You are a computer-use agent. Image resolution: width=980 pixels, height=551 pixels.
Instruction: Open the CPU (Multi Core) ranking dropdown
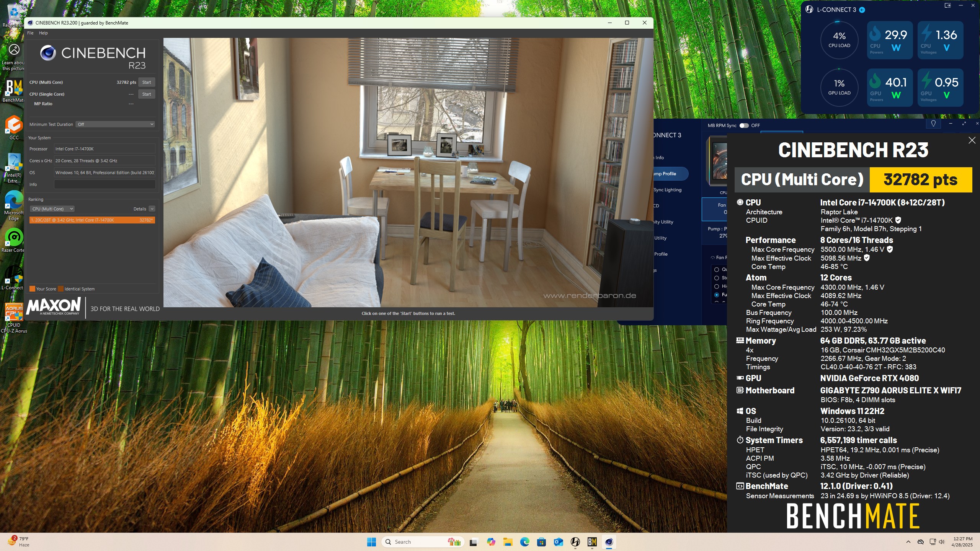tap(52, 209)
